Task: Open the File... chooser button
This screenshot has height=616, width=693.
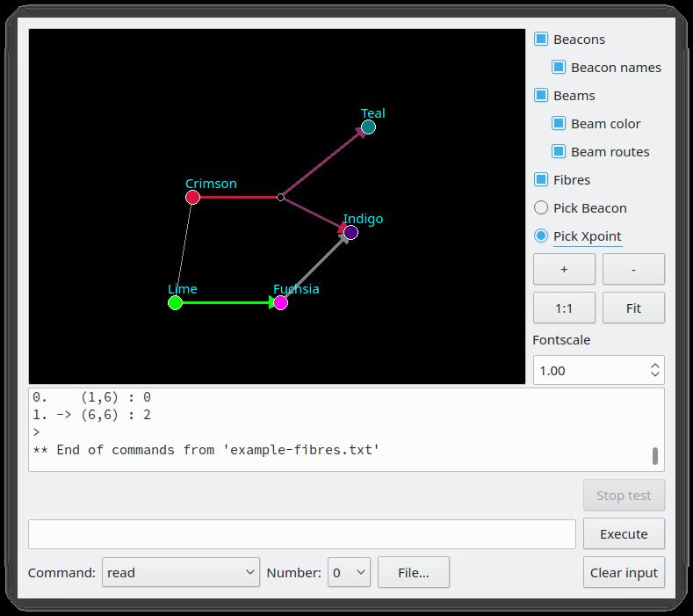Action: pyautogui.click(x=413, y=573)
